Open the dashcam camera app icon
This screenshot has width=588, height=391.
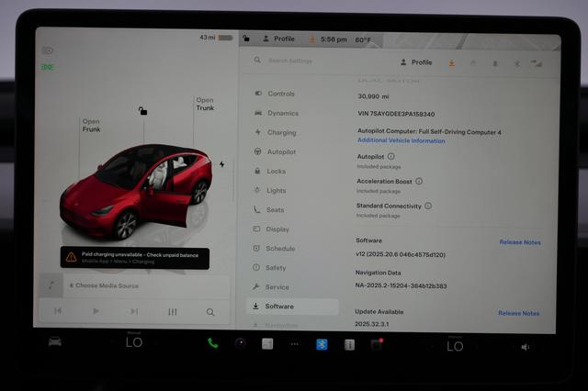coord(241,343)
